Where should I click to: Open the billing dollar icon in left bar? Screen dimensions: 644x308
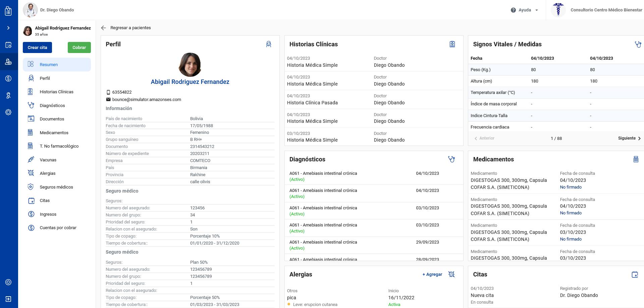8,79
